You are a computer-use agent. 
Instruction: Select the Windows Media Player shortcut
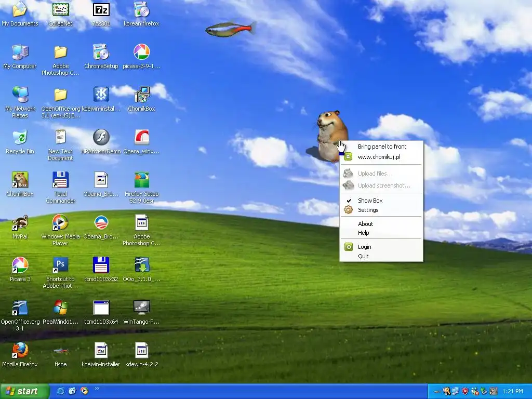60,230
